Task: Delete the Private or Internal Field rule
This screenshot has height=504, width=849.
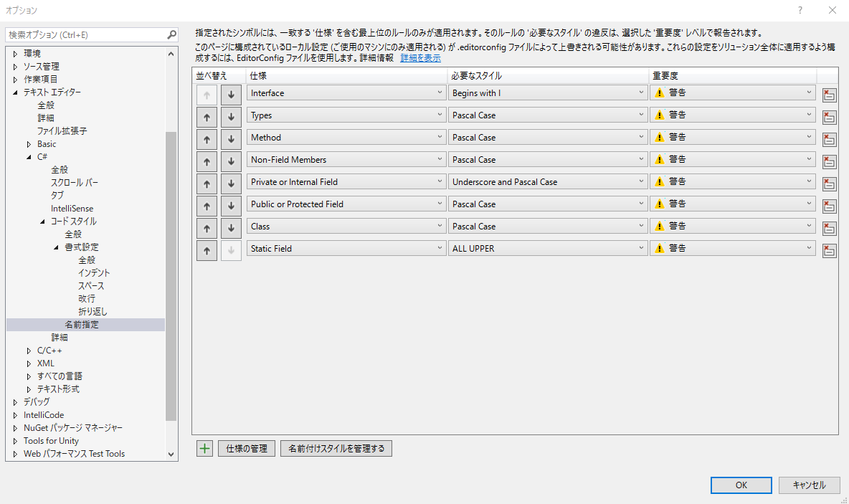Action: pos(829,184)
